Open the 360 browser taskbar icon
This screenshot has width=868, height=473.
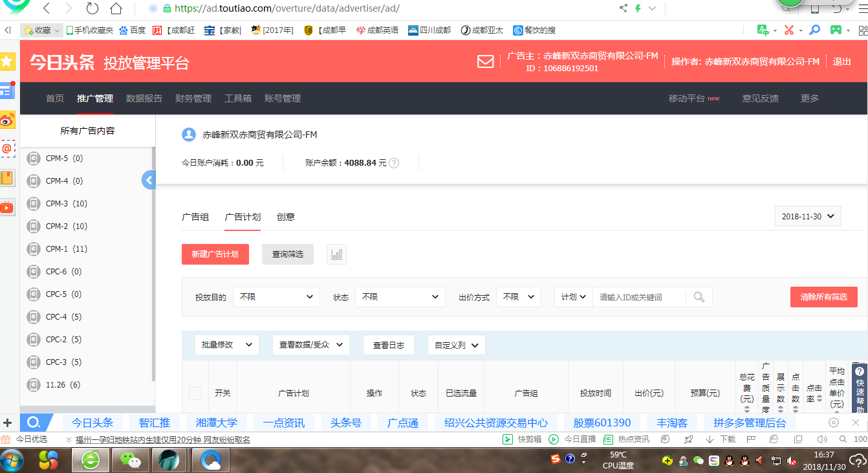pos(91,460)
